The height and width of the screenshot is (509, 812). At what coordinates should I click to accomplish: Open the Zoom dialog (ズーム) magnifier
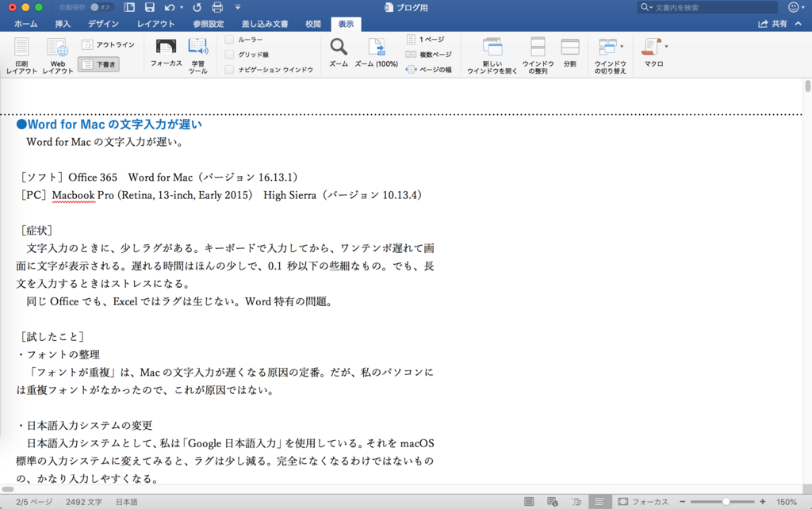pyautogui.click(x=339, y=52)
